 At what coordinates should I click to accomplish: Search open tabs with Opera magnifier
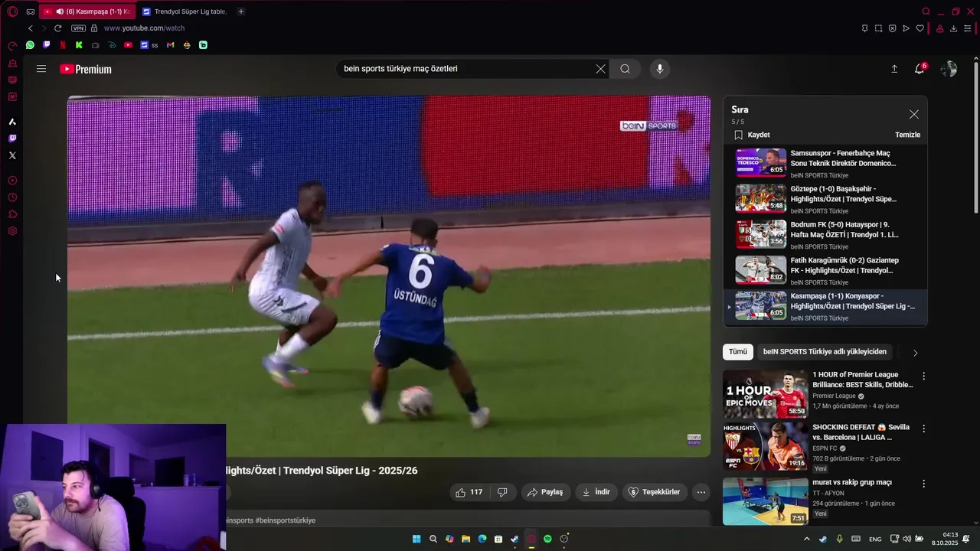[926, 11]
